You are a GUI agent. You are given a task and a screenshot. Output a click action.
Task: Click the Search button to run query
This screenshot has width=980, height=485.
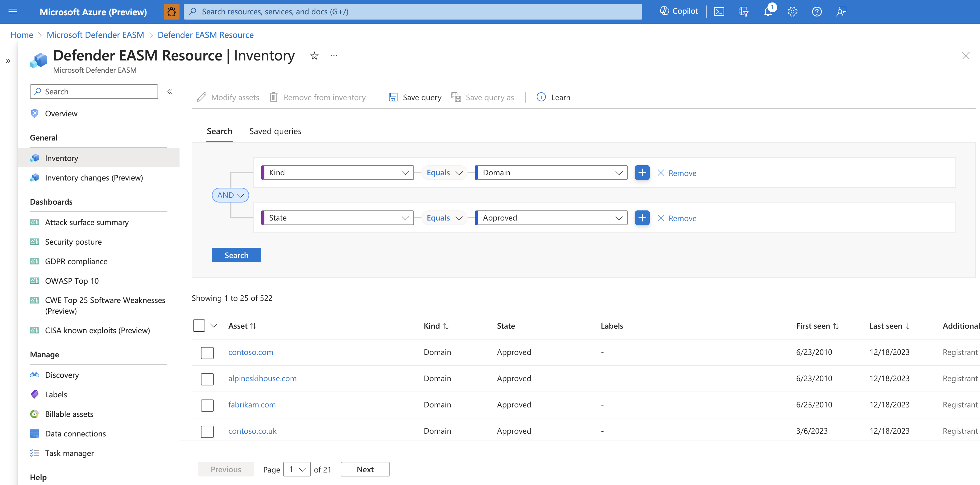tap(236, 255)
